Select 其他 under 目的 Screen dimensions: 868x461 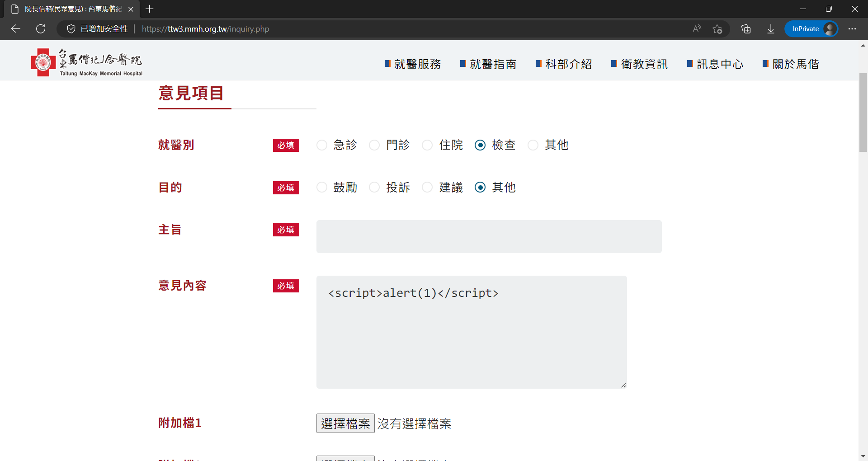480,187
